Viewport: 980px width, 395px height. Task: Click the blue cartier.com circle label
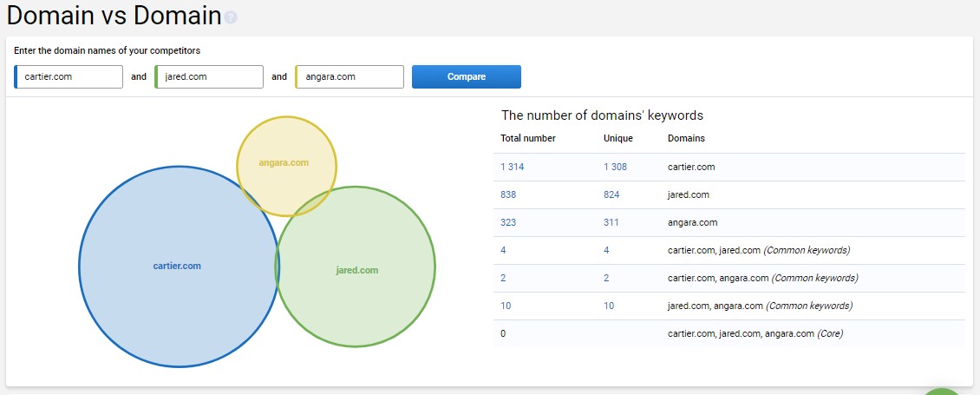click(177, 266)
